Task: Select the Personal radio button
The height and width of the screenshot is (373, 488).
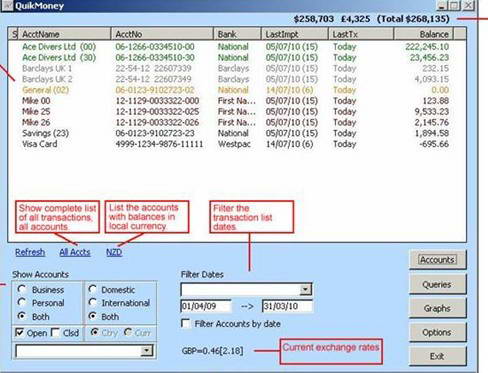Action: pos(22,302)
